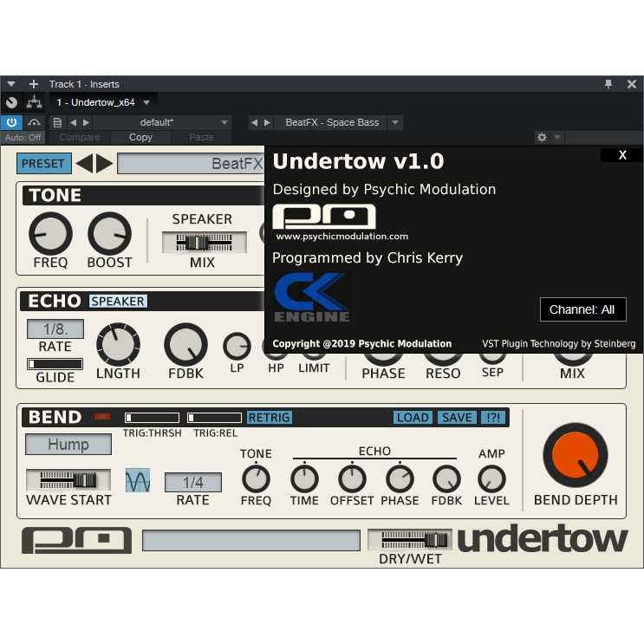Open the Hump wave shape selector
The image size is (644, 644).
point(68,445)
